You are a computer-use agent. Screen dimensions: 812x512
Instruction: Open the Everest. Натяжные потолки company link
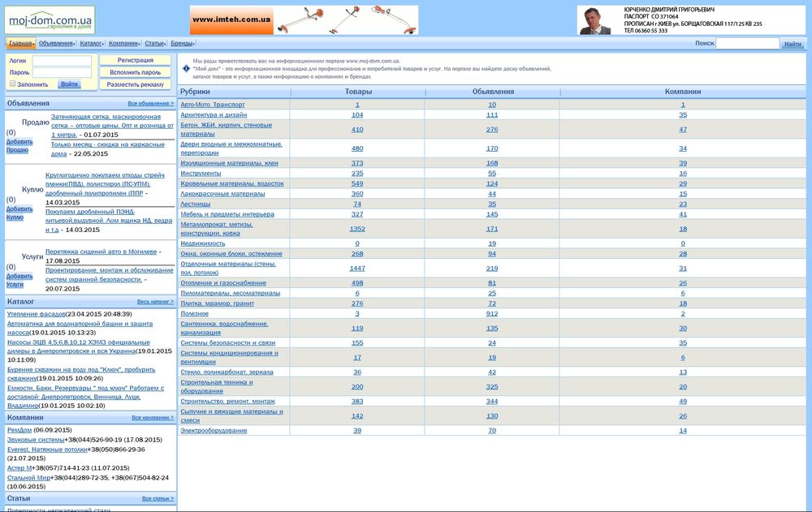tap(47, 450)
